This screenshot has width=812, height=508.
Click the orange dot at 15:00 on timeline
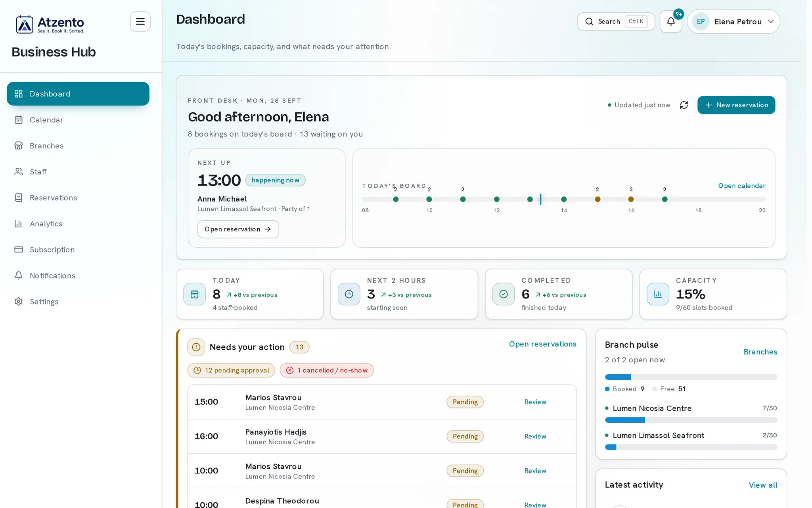[598, 199]
